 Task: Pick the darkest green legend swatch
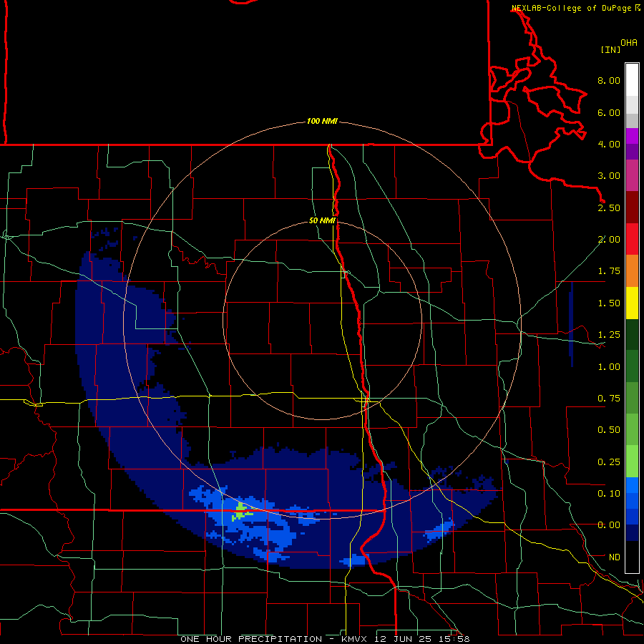click(x=632, y=334)
